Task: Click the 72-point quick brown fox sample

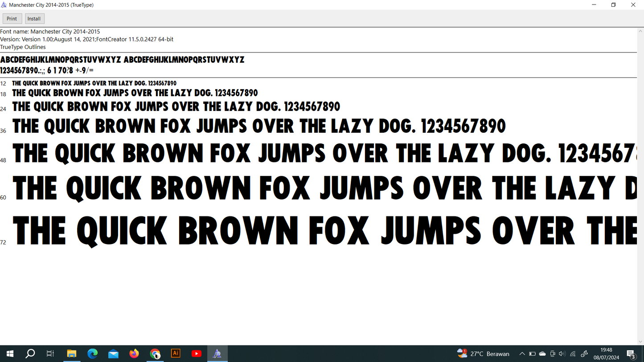Action: [x=324, y=231]
